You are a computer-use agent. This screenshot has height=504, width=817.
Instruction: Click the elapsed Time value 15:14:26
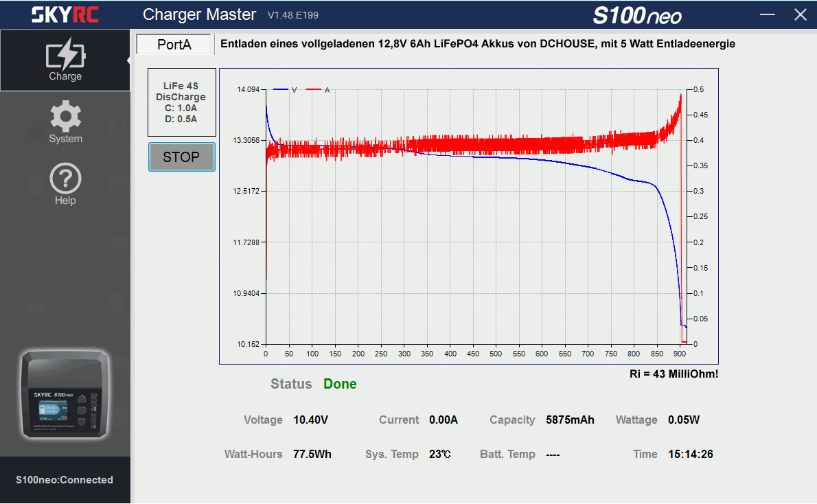690,455
